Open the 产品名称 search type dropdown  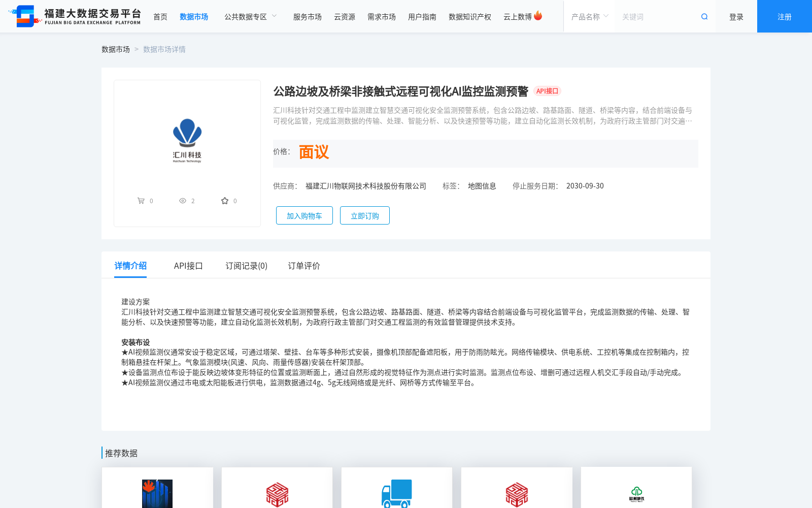[x=590, y=17]
